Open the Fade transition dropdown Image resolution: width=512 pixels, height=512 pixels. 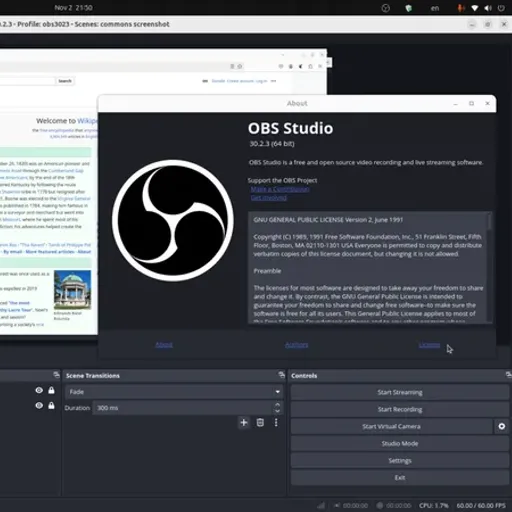pyautogui.click(x=174, y=392)
